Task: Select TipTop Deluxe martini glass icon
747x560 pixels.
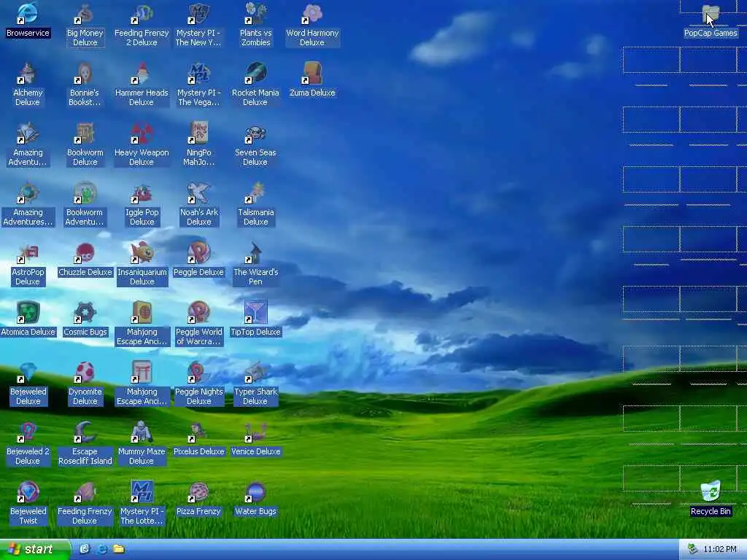Action: click(x=255, y=312)
